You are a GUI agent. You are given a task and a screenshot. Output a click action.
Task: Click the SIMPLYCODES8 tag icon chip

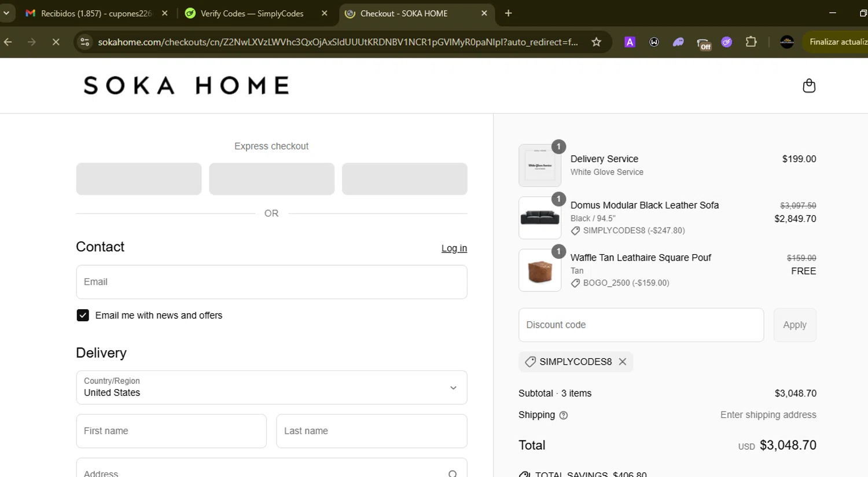(530, 361)
